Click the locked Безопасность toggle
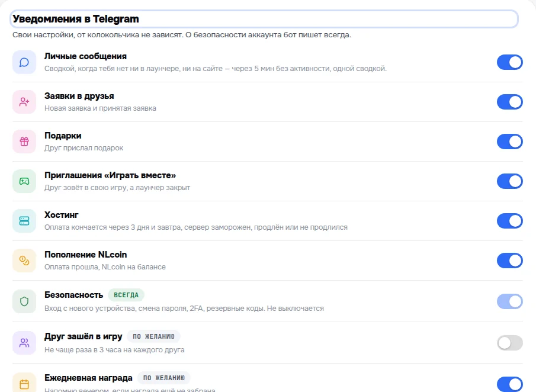The height and width of the screenshot is (392, 536). point(510,301)
